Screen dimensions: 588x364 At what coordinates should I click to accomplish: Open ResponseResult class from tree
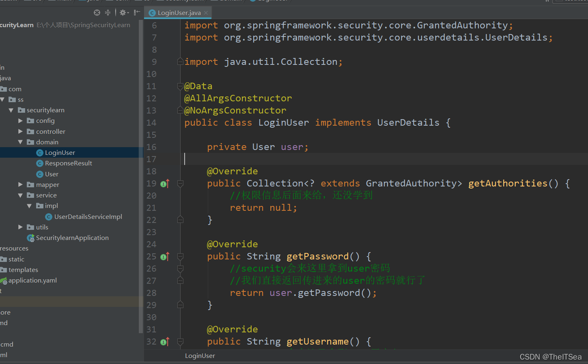[x=69, y=163]
